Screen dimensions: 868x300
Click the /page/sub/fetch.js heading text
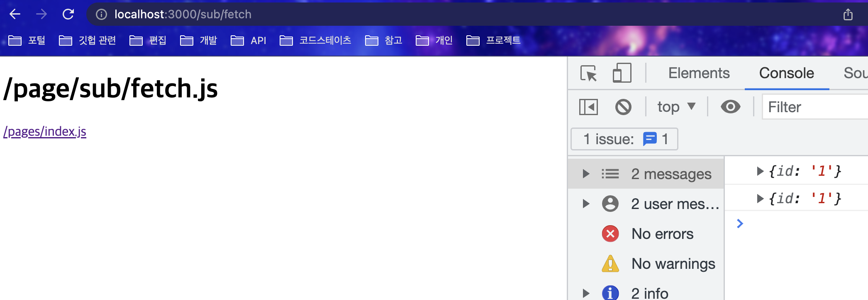click(x=111, y=89)
